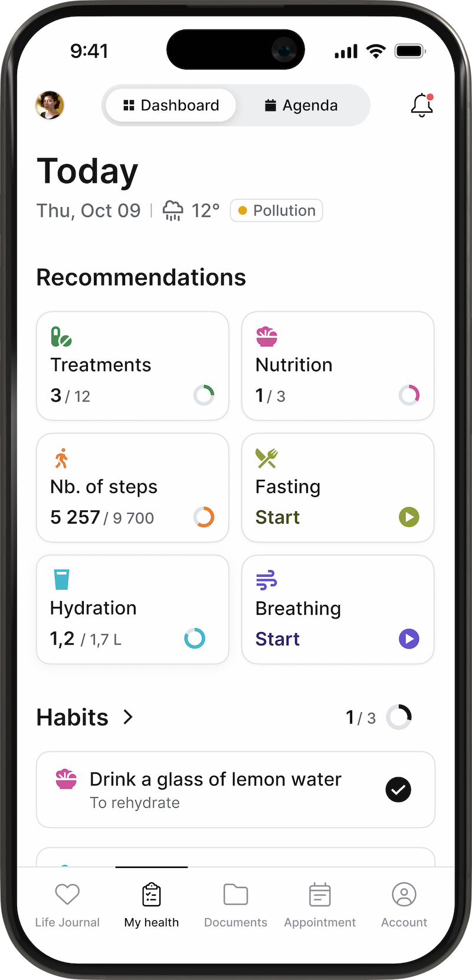
Task: Tap the Nutrition salad bowl icon
Action: (x=267, y=337)
